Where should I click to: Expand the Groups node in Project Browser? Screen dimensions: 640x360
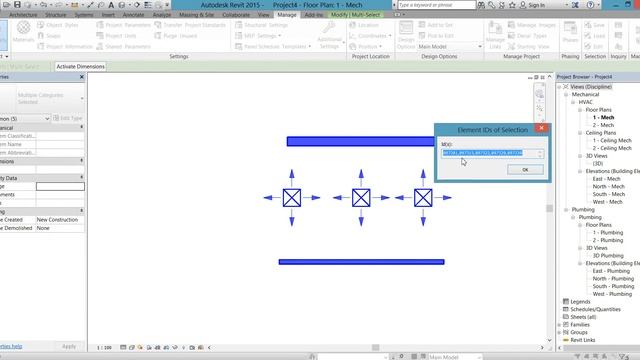coord(560,332)
